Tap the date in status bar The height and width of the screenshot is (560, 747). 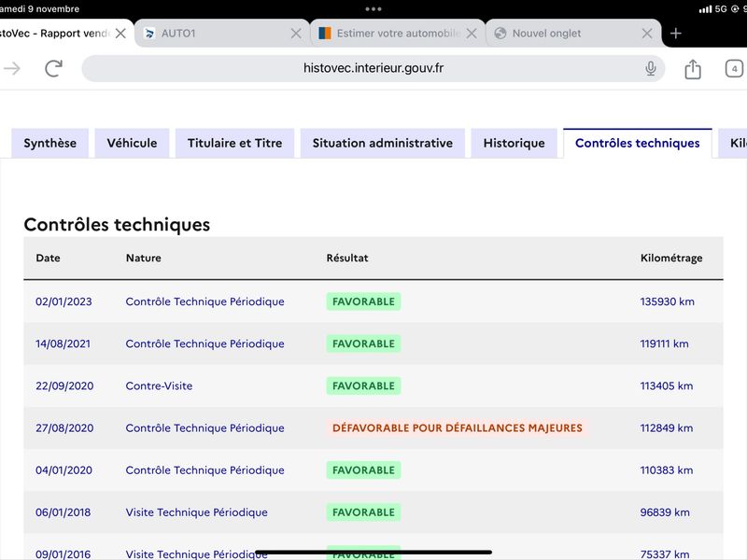click(39, 8)
